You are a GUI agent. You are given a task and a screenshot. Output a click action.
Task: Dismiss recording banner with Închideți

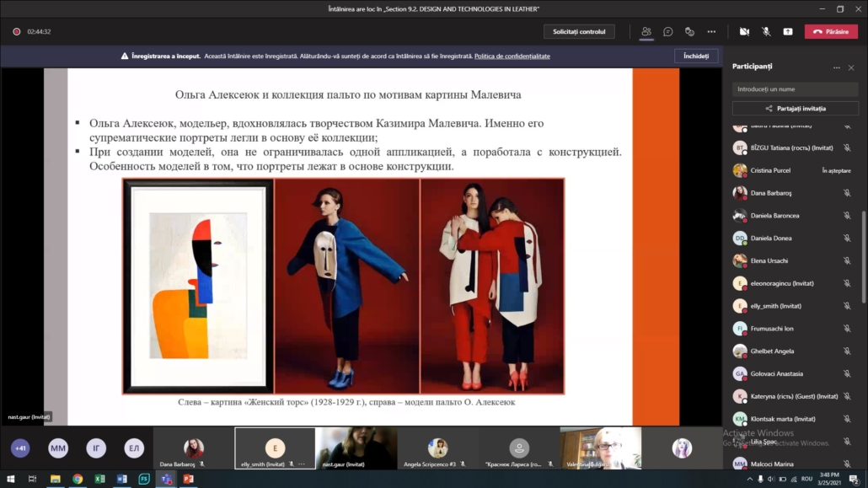696,56
